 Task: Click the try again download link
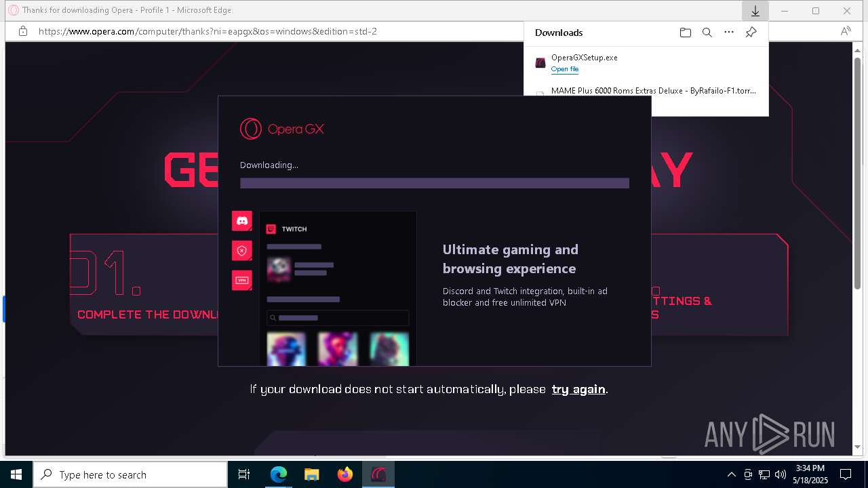pyautogui.click(x=578, y=389)
